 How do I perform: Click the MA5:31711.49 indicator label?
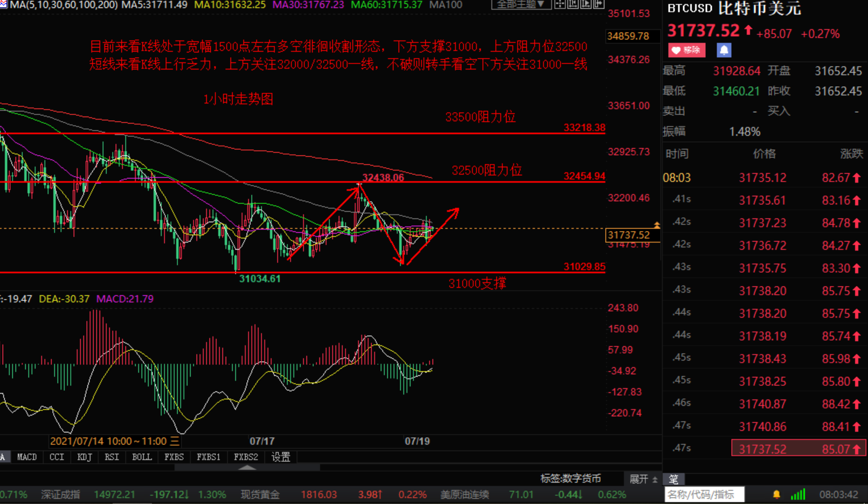pos(154,5)
